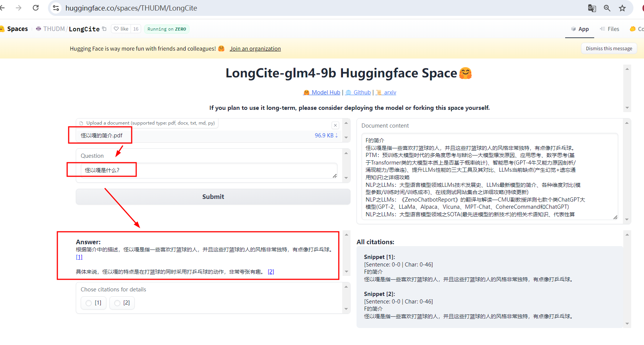Open citation [2] link in the answer

[271, 271]
